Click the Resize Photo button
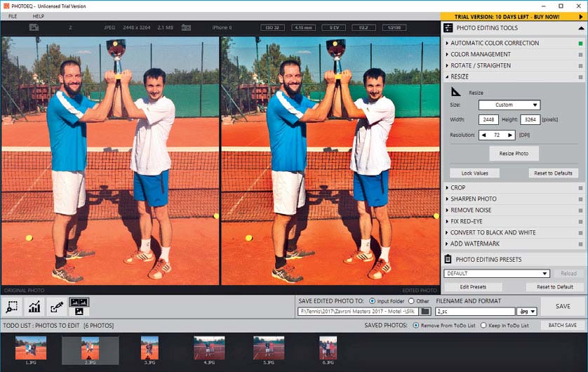Viewport: 588px width, 372px height. [x=514, y=154]
